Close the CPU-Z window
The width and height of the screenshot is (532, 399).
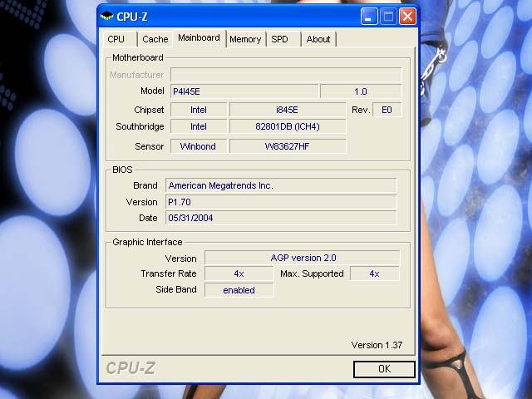coord(407,17)
